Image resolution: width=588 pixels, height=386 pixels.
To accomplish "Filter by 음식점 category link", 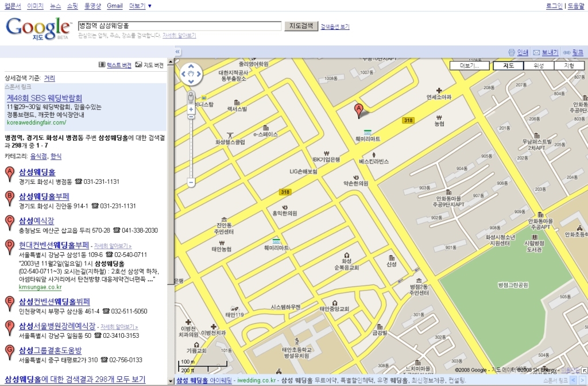I will pos(38,156).
